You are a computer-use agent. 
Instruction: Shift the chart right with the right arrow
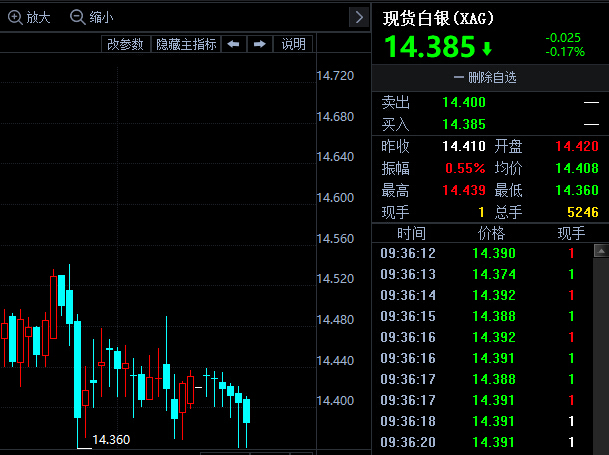point(259,44)
